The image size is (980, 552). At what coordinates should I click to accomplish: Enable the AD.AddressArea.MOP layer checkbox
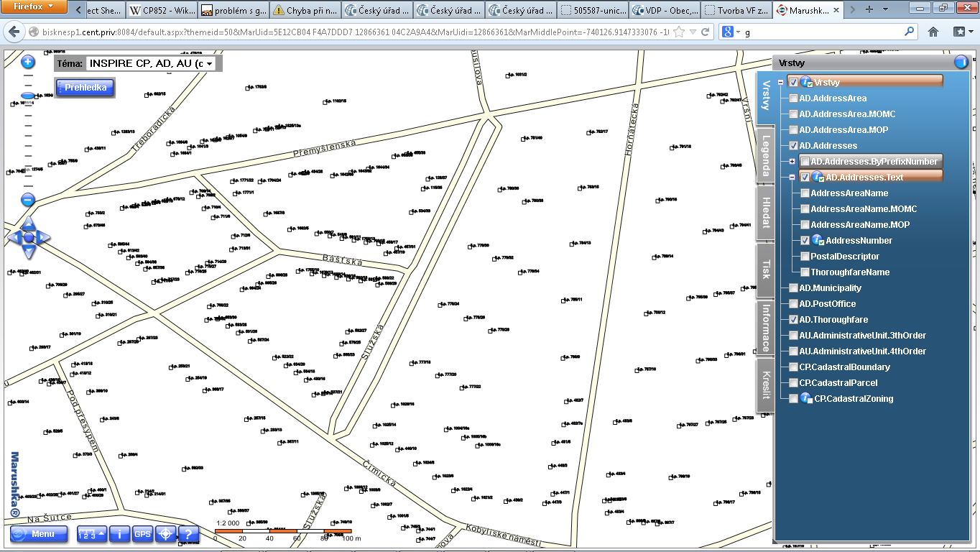click(793, 130)
